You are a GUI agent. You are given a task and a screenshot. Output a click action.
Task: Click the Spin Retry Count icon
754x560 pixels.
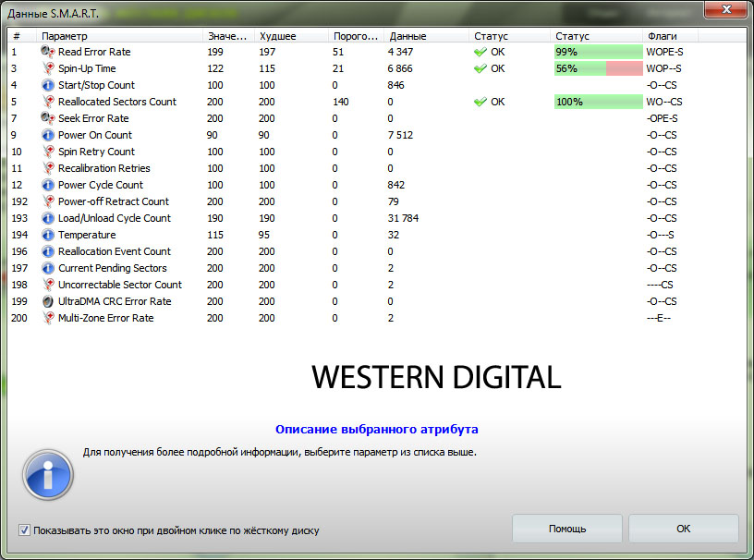[x=48, y=152]
